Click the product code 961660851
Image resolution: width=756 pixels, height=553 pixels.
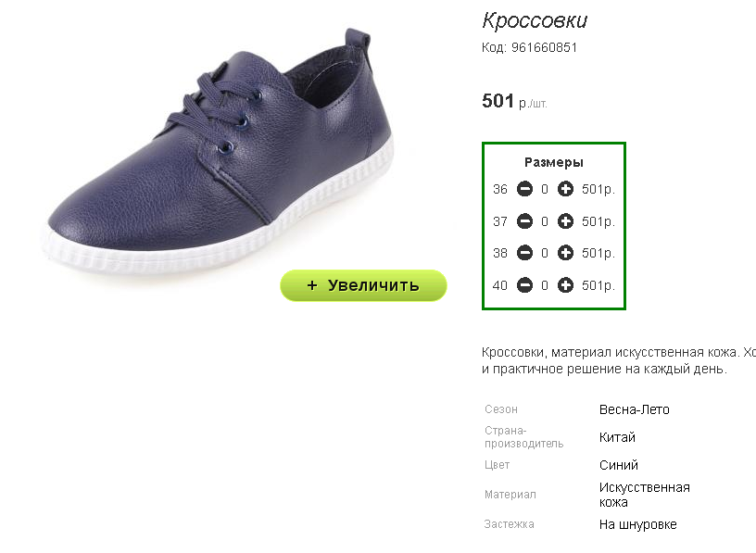point(544,48)
